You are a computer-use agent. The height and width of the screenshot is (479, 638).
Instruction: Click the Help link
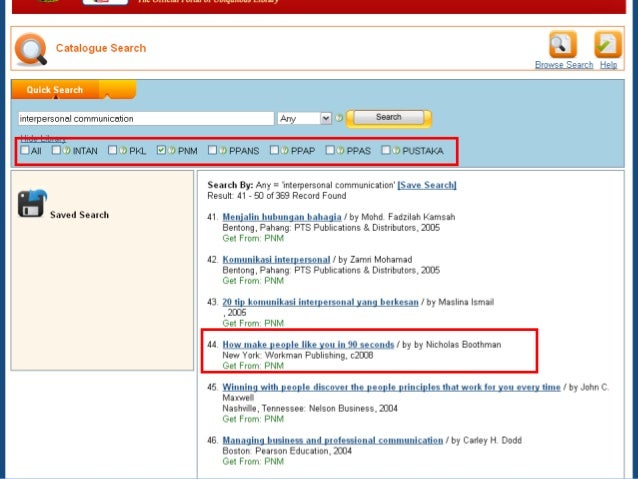[x=608, y=65]
